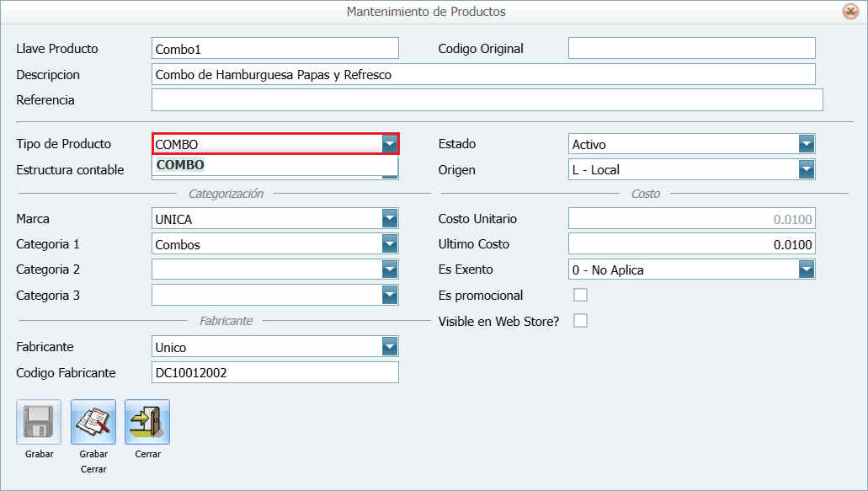Enable the Es promocional checkbox

(x=580, y=295)
